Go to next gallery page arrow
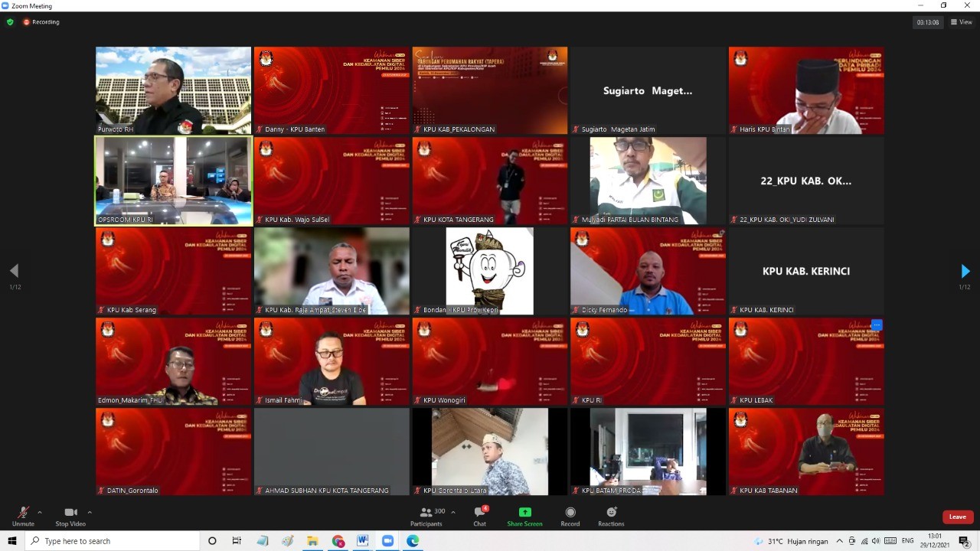 (x=965, y=271)
